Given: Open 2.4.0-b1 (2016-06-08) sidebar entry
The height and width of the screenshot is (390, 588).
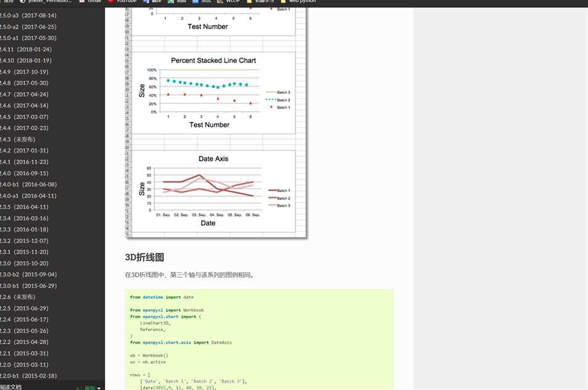Looking at the screenshot, I should pyautogui.click(x=28, y=184).
